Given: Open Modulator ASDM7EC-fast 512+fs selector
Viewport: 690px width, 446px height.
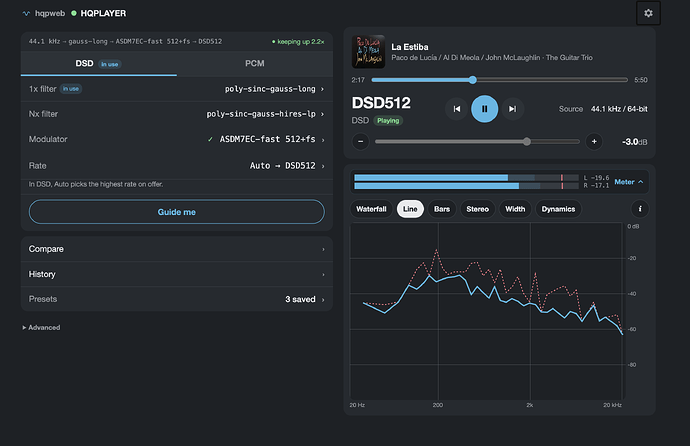Looking at the screenshot, I should coord(176,139).
